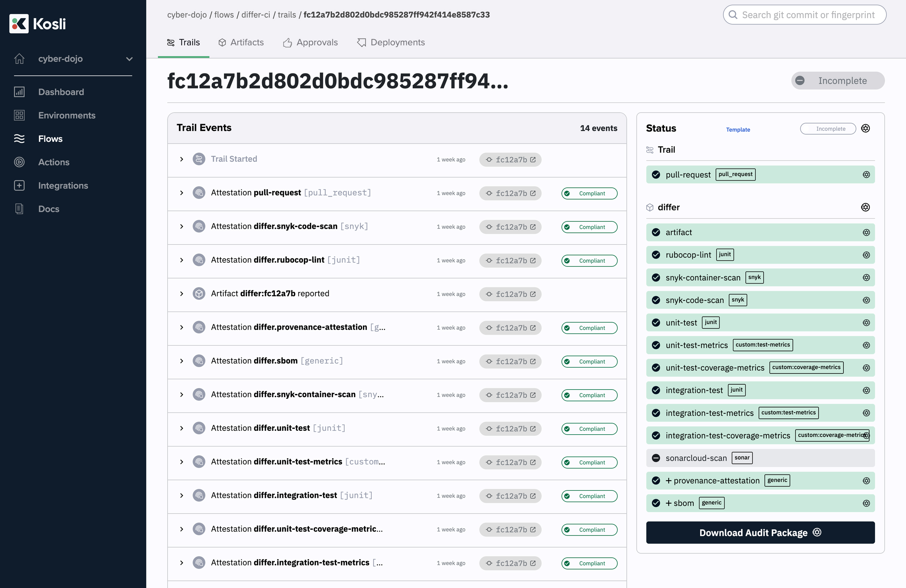The image size is (906, 588).
Task: Switch to the Approvals tab
Action: (310, 43)
